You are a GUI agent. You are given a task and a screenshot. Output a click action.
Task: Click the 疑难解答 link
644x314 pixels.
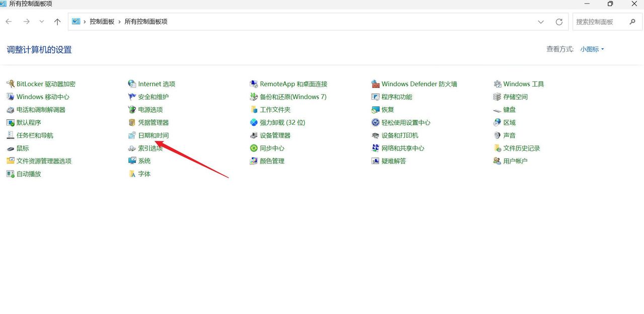[394, 161]
